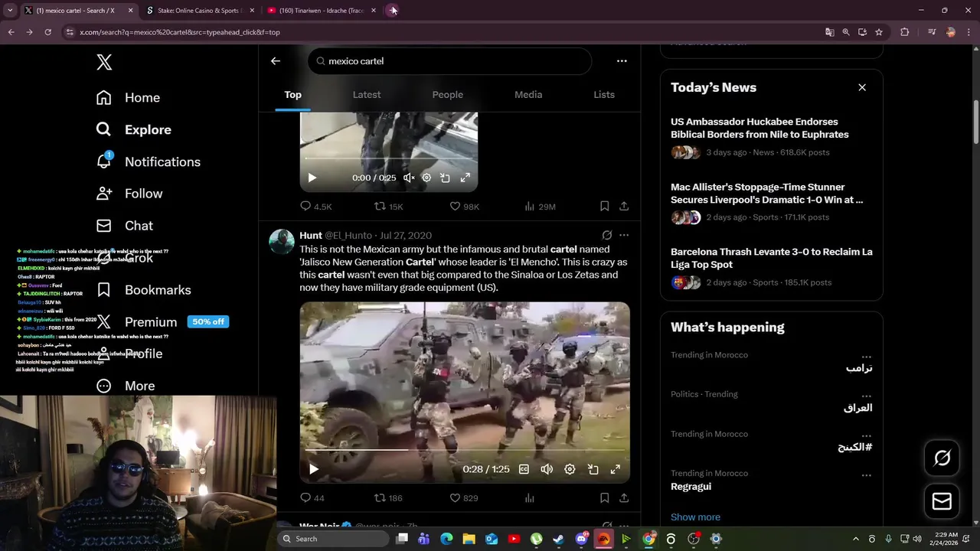Open Chrome extensions puzzle icon

click(904, 32)
